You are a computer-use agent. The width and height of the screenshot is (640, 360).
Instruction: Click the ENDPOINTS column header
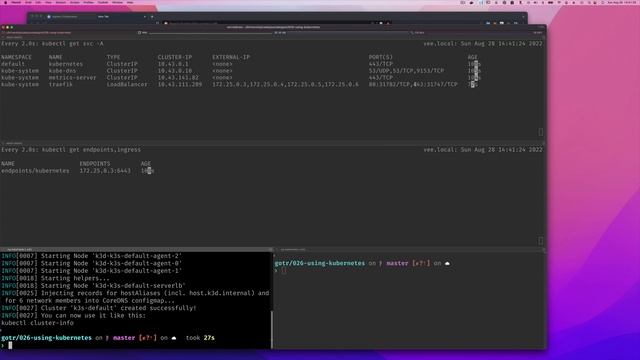[x=95, y=164]
